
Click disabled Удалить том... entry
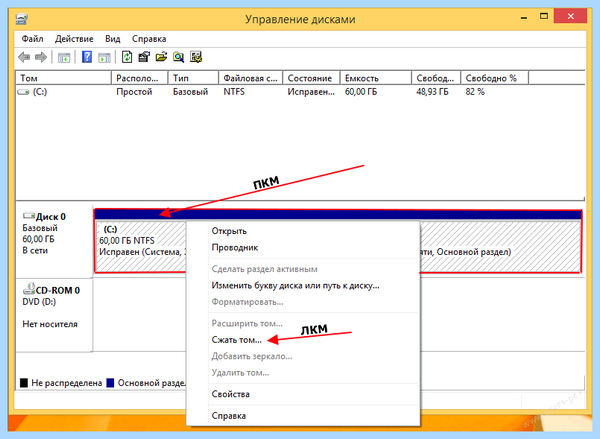pyautogui.click(x=314, y=373)
